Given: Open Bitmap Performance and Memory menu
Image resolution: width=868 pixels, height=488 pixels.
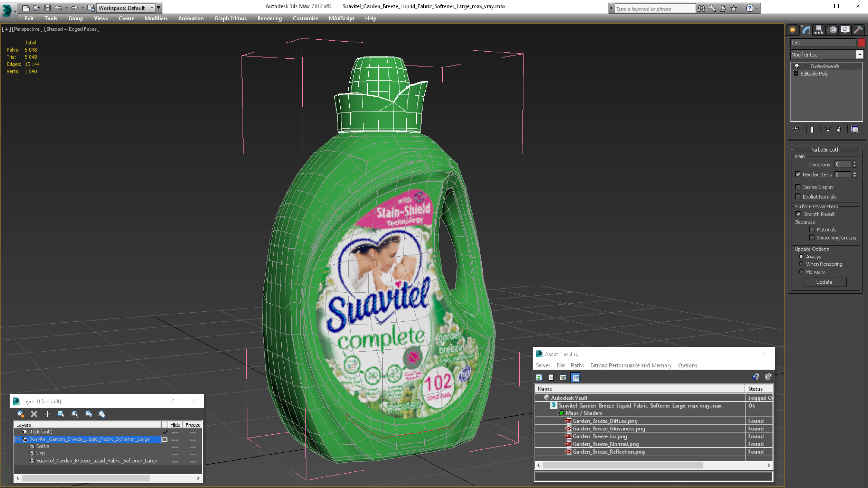Looking at the screenshot, I should (631, 365).
